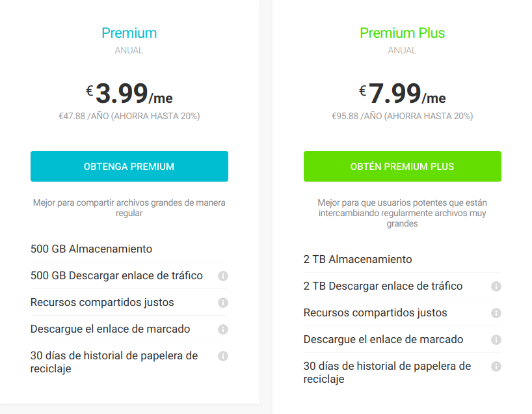Screen dimensions: 532x414
Task: Select the Premium plan title
Action: [x=129, y=33]
